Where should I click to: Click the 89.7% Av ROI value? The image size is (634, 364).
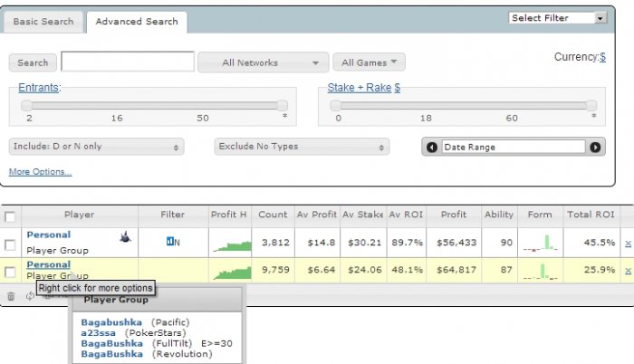(x=407, y=243)
